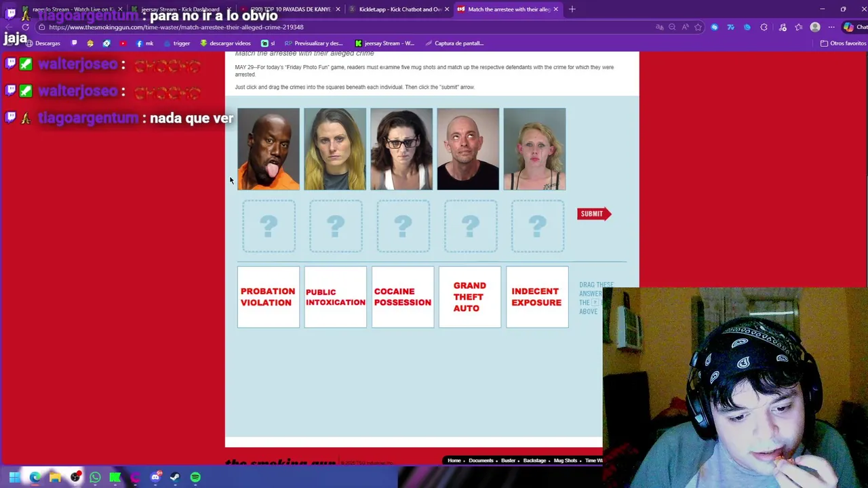Open Descargas bookmark
Screen dimensions: 868x488
42,43
